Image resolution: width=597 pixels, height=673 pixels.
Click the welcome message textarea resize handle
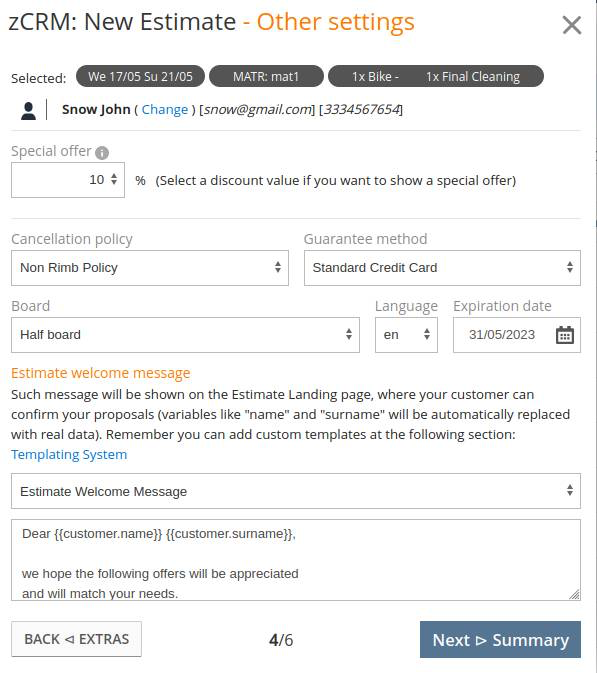(x=574, y=594)
